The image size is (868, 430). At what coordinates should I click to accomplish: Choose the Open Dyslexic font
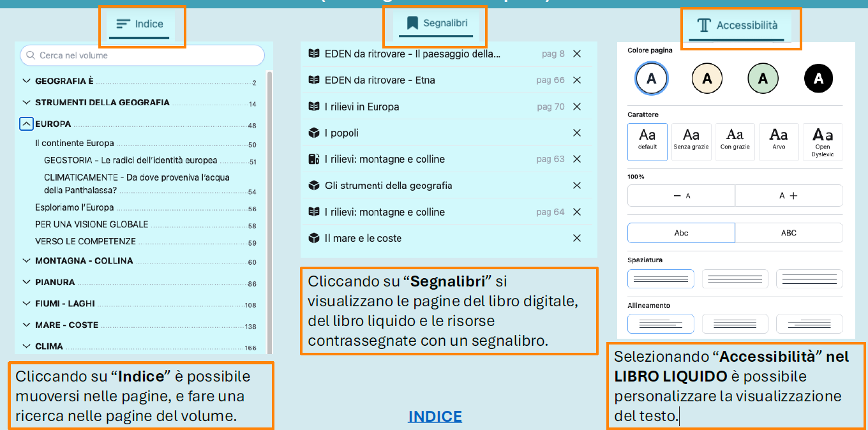coord(823,142)
